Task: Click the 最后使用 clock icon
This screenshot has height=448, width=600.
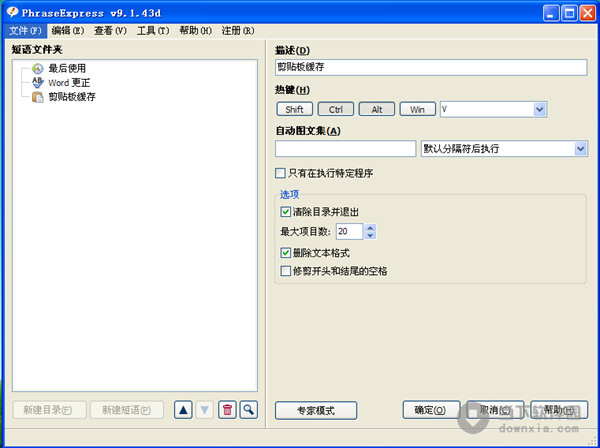Action: pyautogui.click(x=38, y=68)
